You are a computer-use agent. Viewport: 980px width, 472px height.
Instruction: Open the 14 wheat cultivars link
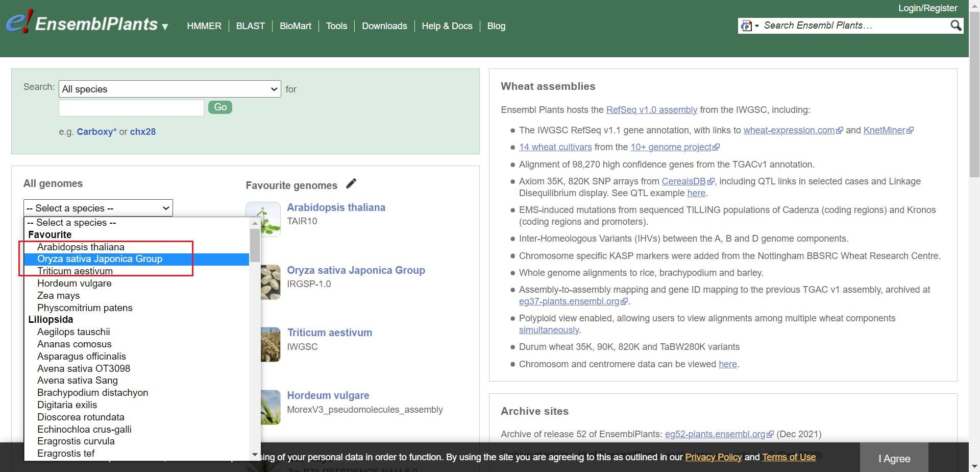point(555,147)
